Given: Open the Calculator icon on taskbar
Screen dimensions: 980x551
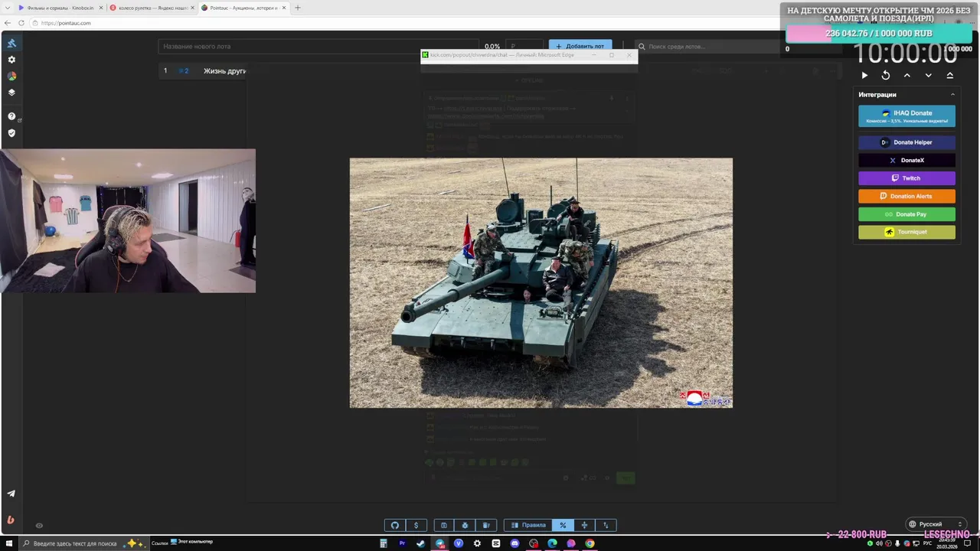Looking at the screenshot, I should click(384, 543).
